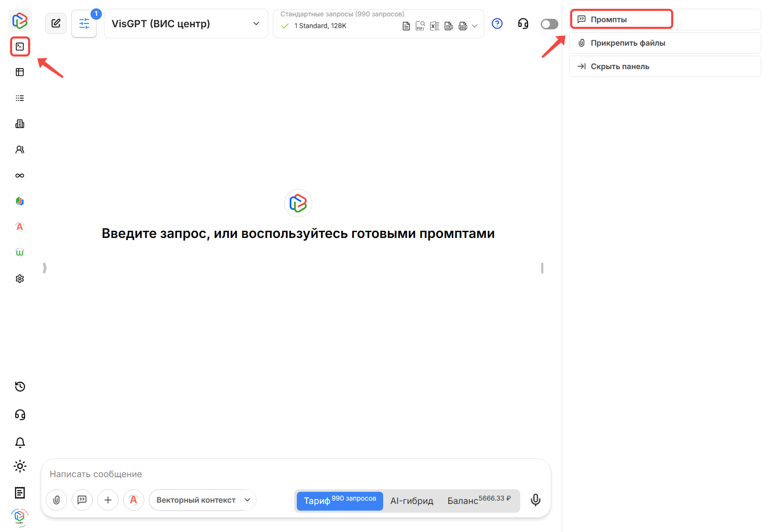768x532 pixels.
Task: Click the Написать сообщение input field
Action: click(x=168, y=474)
